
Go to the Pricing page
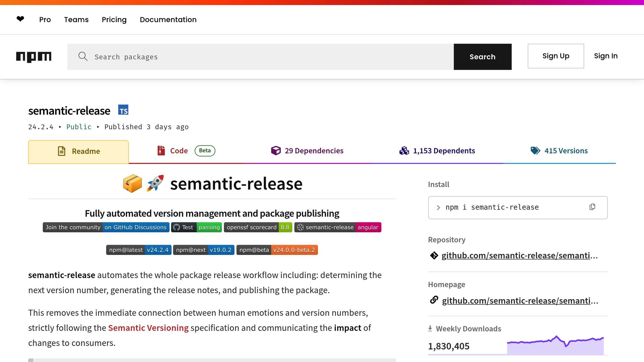(114, 19)
